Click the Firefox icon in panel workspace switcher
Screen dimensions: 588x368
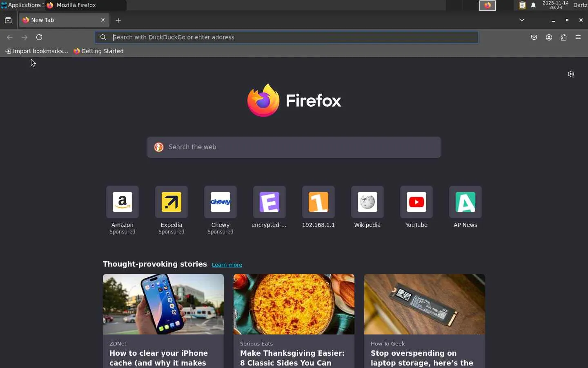point(488,5)
